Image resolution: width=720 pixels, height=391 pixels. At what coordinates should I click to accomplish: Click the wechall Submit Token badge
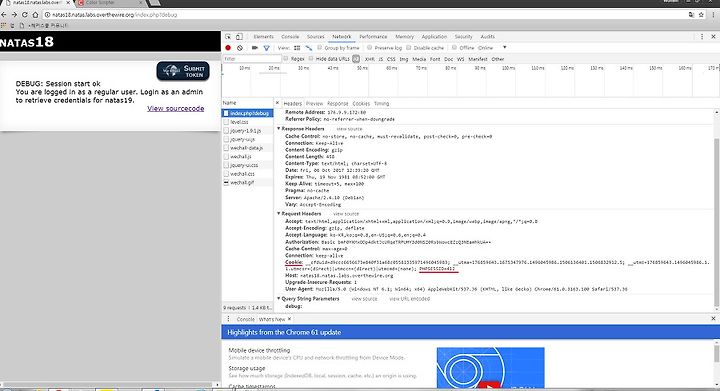click(183, 71)
